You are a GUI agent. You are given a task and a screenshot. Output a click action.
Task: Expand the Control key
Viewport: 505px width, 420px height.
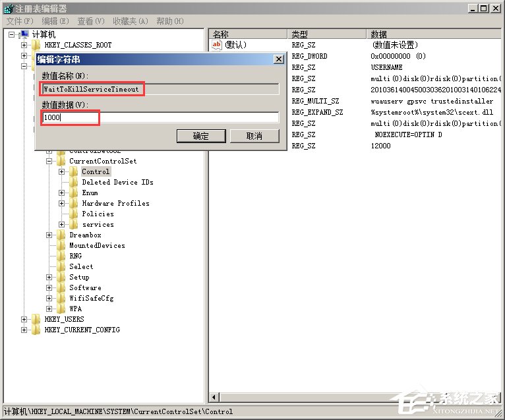(61, 171)
